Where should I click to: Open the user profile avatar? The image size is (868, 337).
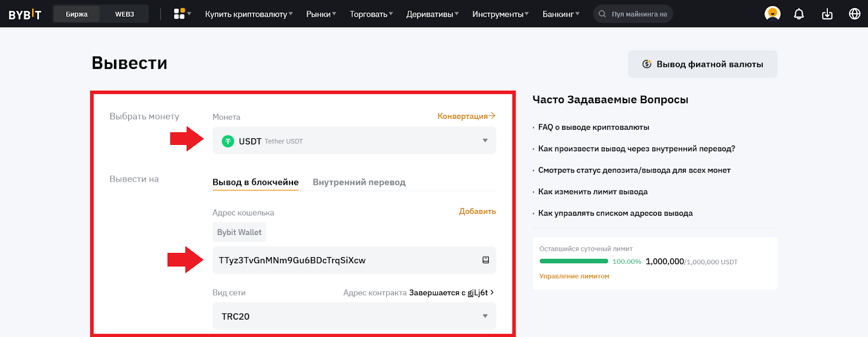click(x=773, y=14)
